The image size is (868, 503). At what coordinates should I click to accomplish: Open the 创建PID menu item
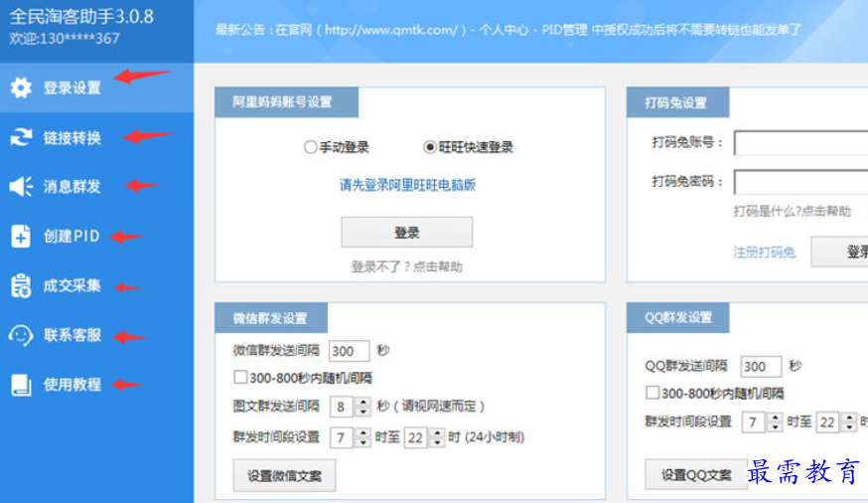pyautogui.click(x=97, y=236)
